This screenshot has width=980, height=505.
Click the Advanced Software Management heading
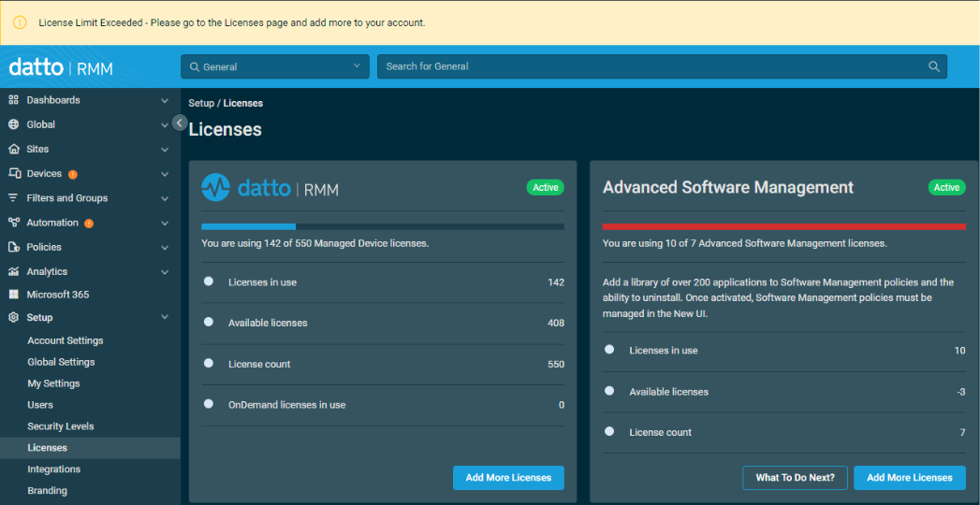[728, 187]
